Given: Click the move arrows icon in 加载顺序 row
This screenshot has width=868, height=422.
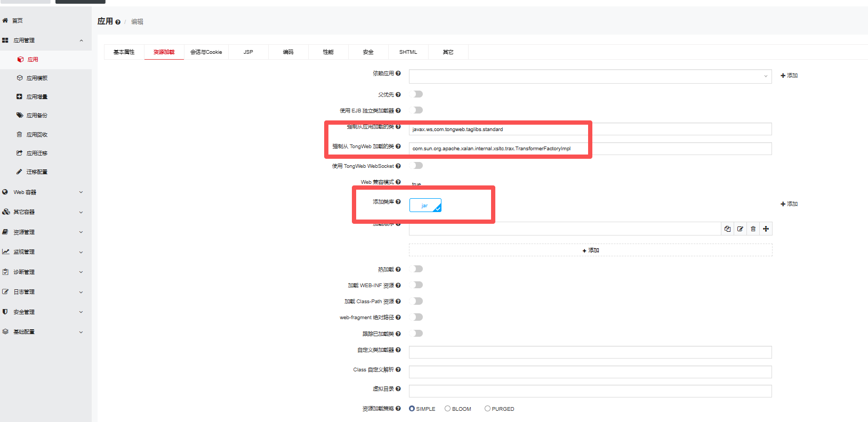Looking at the screenshot, I should tap(766, 229).
